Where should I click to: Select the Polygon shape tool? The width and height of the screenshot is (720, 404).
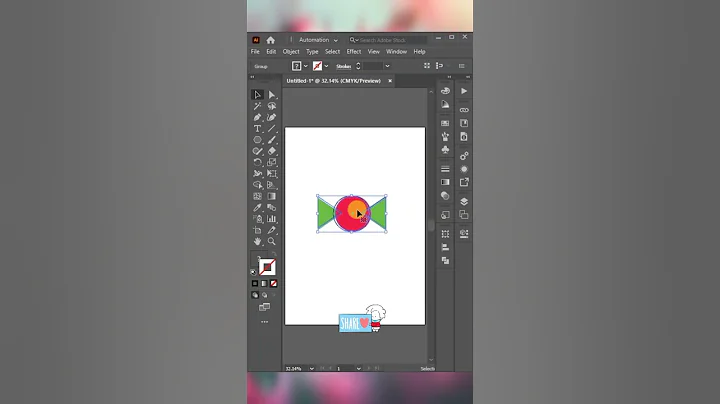point(258,140)
